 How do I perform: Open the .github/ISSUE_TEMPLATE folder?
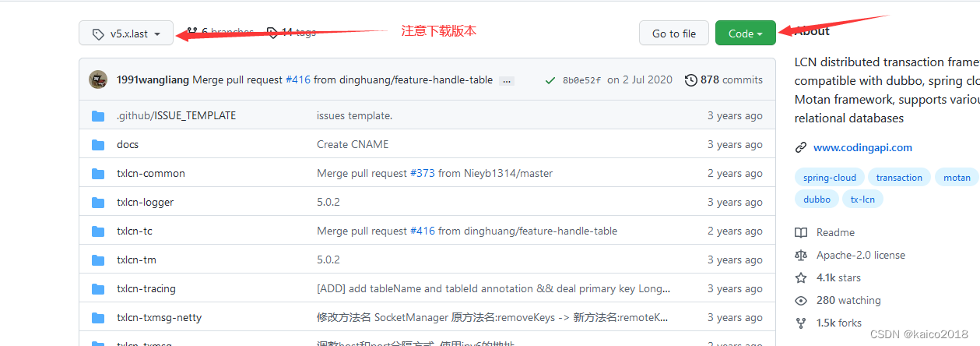pyautogui.click(x=176, y=115)
